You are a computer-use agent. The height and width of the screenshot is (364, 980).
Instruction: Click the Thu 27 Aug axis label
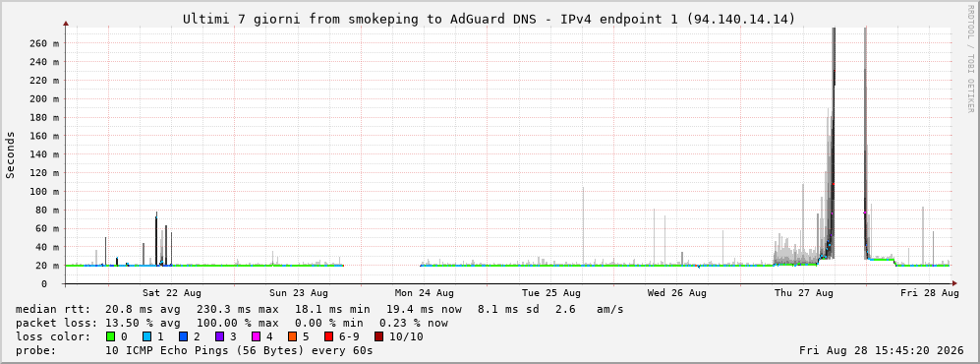tap(804, 293)
